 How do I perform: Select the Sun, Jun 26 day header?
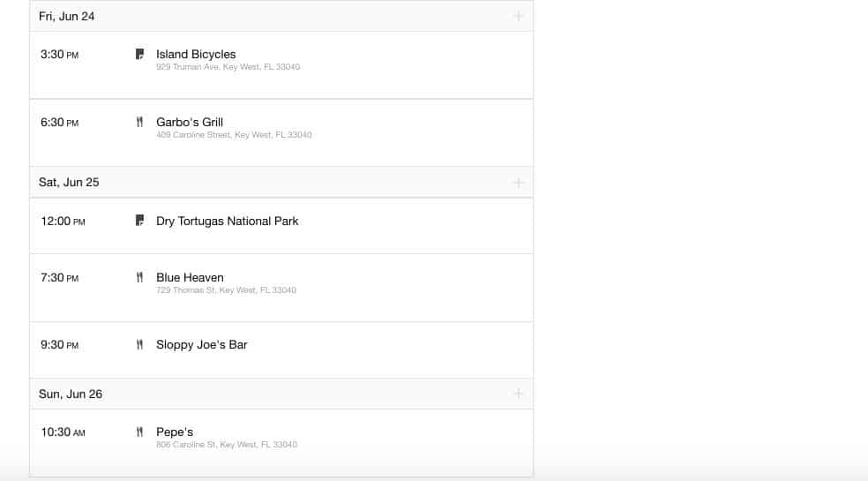tap(281, 394)
